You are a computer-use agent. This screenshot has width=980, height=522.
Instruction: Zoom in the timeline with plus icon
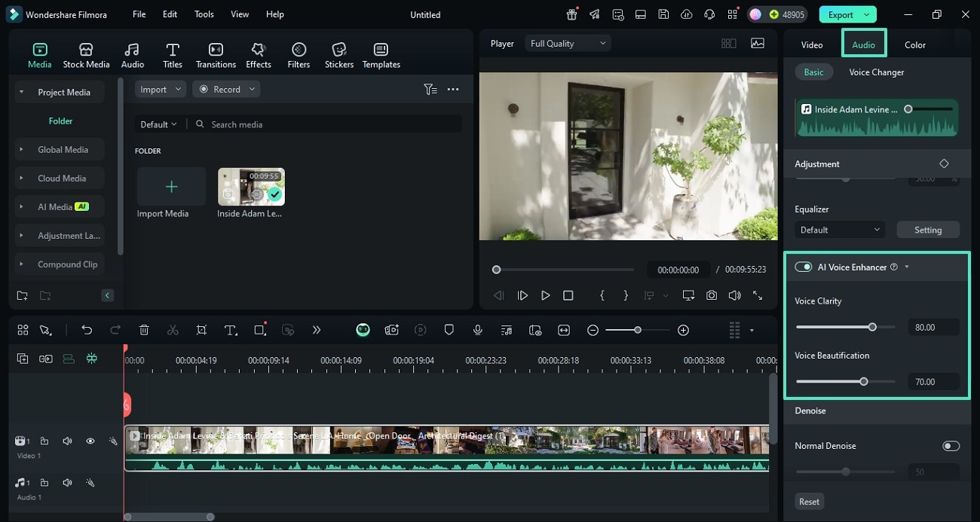(683, 330)
